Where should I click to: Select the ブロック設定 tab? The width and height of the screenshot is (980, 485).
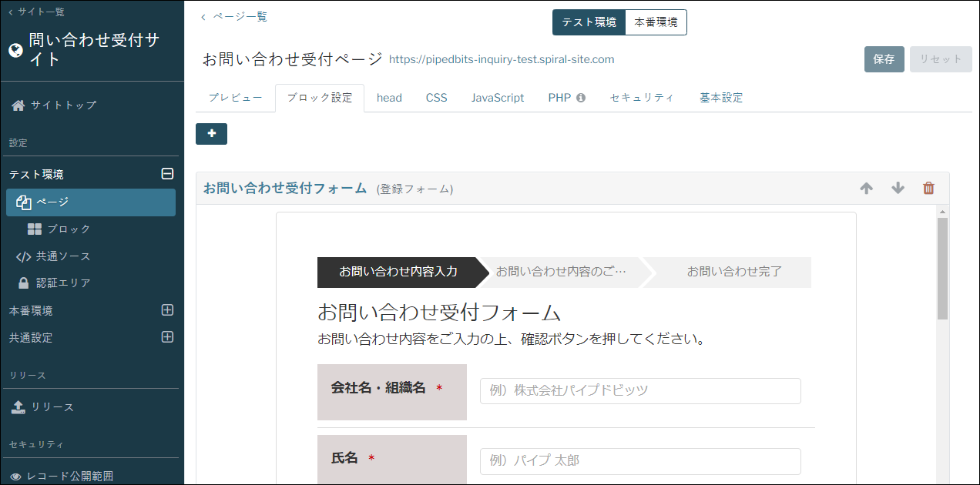pos(319,98)
